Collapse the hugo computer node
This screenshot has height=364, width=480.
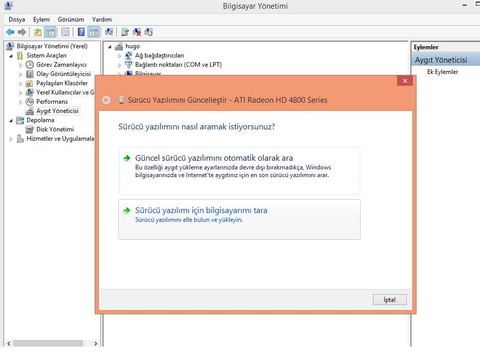(110, 47)
